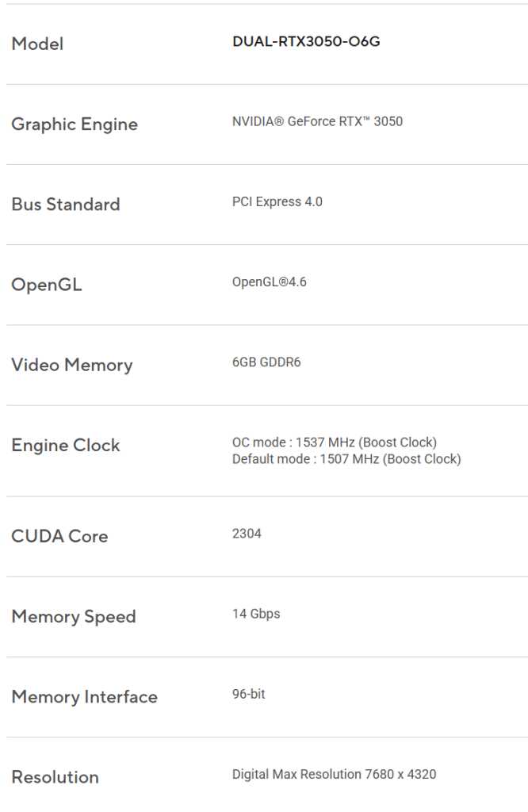This screenshot has height=812, width=528.
Task: Select the NVIDIA GeForce RTX 3050 text
Action: [317, 122]
